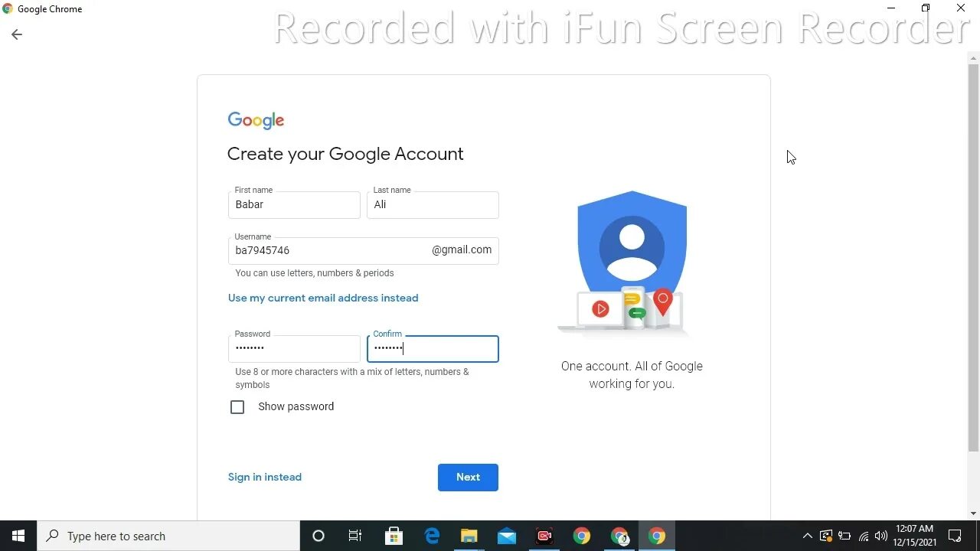The image size is (980, 551).
Task: Click the Last name field with Ali
Action: tap(433, 205)
